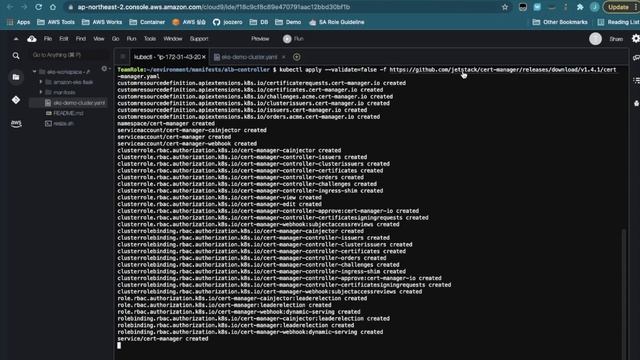
Task: Click 'service/cert-manager created' terminal line
Action: 163,339
